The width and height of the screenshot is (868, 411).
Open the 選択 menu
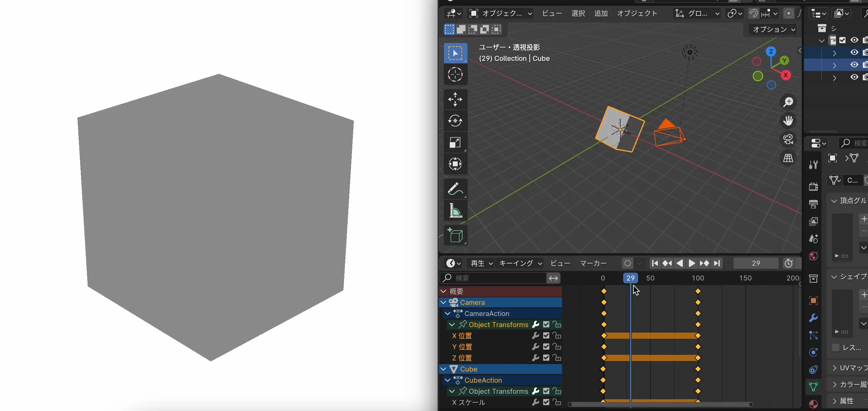point(578,14)
